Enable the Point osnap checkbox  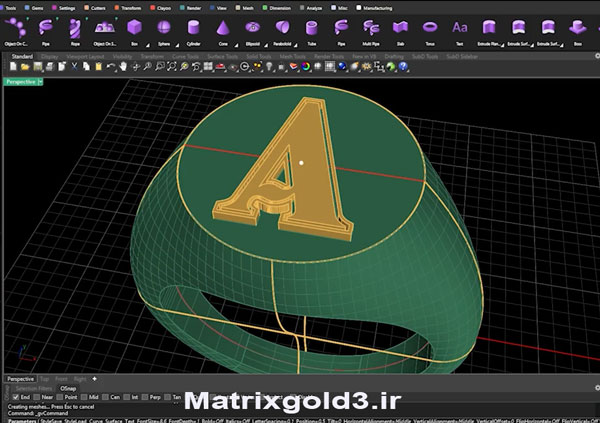pyautogui.click(x=60, y=397)
